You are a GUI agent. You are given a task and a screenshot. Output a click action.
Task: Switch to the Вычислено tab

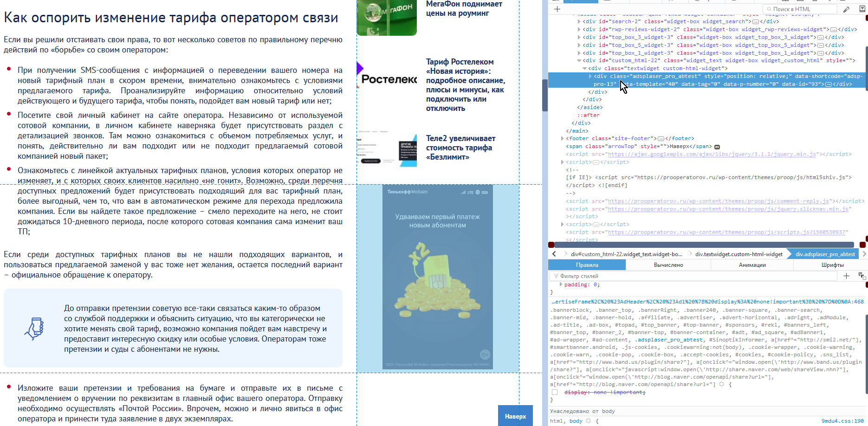(669, 265)
